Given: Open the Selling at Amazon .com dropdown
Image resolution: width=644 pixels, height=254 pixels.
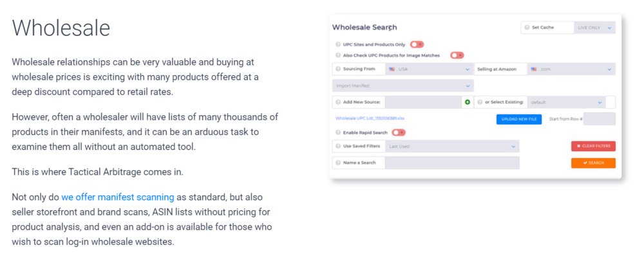Looking at the screenshot, I should tap(571, 69).
